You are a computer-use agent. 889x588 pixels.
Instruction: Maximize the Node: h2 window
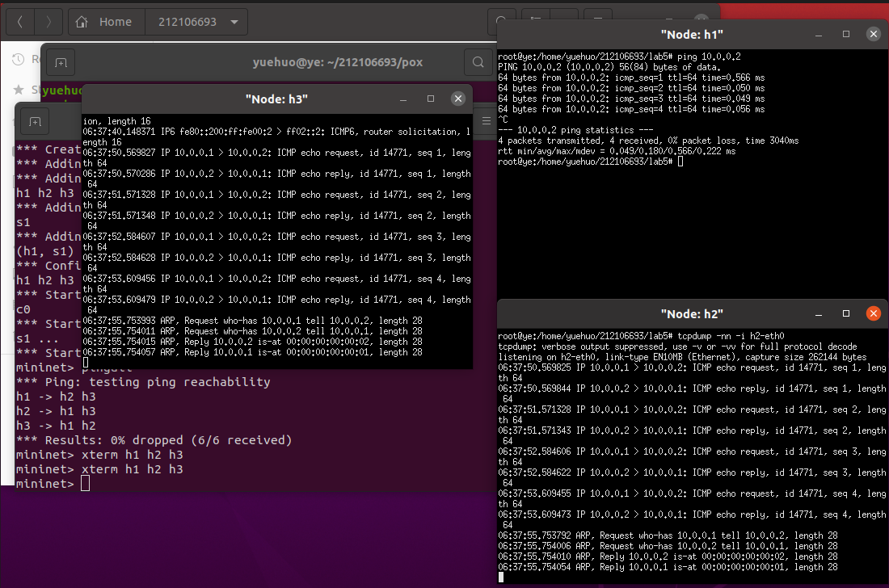(x=846, y=313)
